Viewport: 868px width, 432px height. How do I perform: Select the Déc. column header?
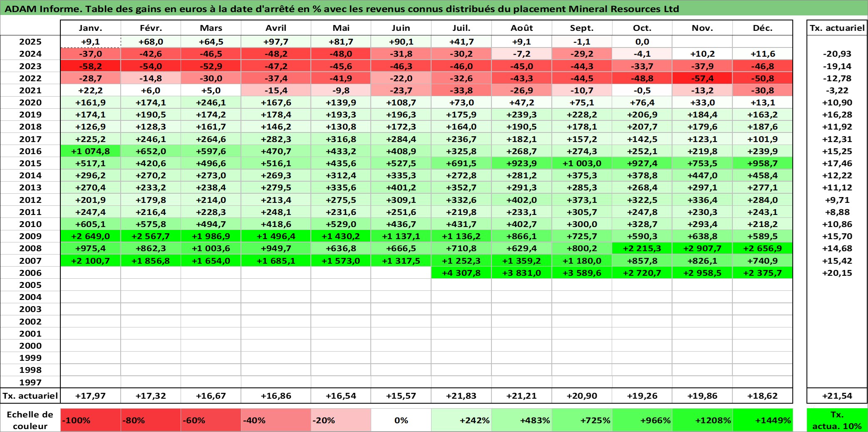pyautogui.click(x=762, y=28)
